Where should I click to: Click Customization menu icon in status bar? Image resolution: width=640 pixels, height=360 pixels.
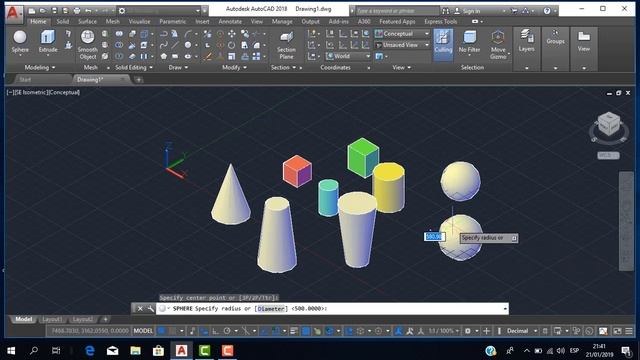(629, 331)
